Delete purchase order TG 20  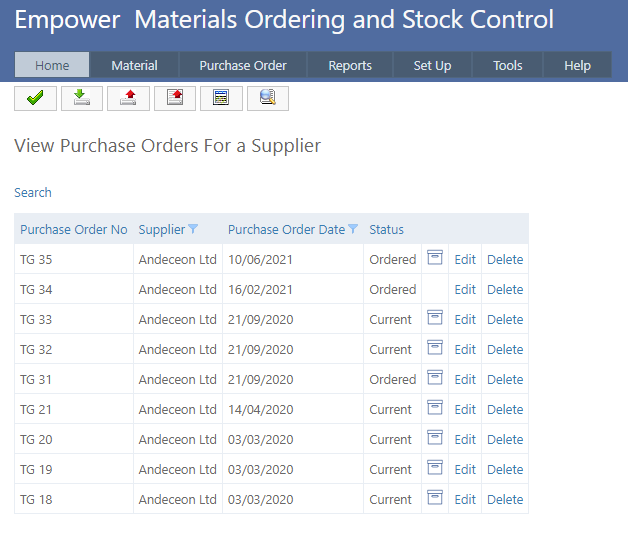(x=505, y=439)
